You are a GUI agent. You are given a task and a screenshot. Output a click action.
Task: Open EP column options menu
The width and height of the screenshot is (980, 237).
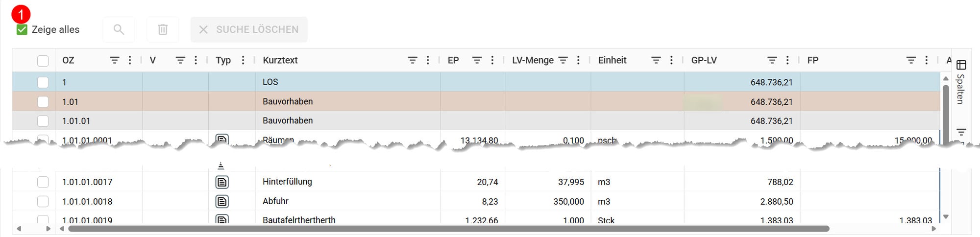(x=492, y=60)
